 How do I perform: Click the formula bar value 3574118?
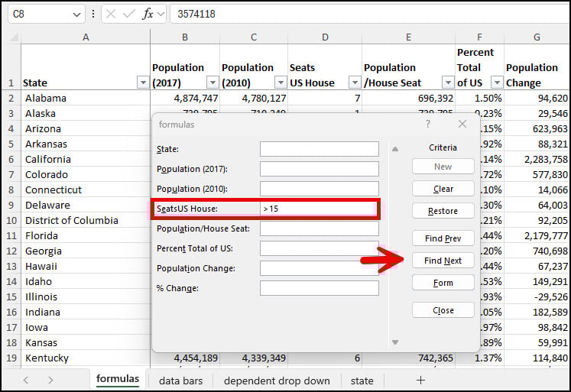[196, 15]
